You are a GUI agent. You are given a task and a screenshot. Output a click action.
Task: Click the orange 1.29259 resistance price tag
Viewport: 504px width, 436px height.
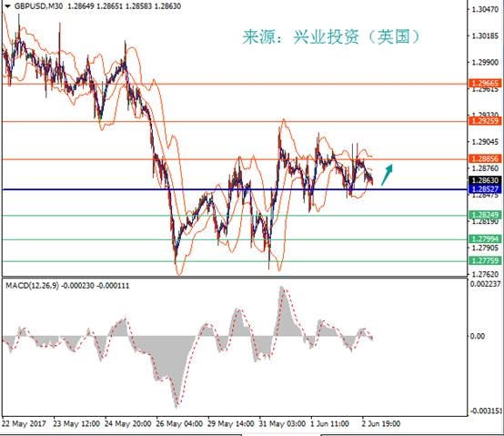485,121
